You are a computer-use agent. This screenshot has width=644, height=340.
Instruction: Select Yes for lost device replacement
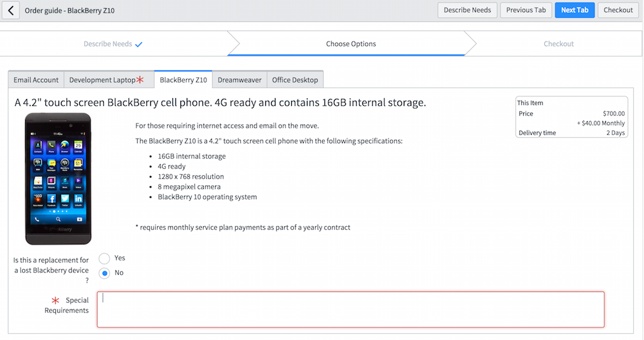(x=104, y=259)
